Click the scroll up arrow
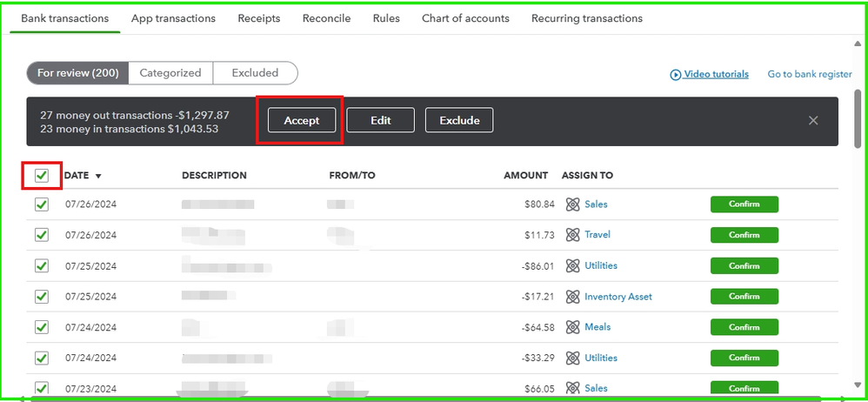This screenshot has height=402, width=868. [x=858, y=44]
